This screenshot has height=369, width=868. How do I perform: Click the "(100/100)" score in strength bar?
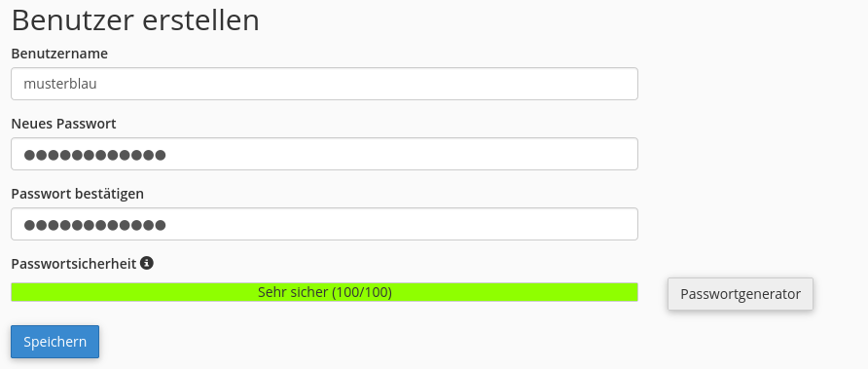(x=362, y=292)
